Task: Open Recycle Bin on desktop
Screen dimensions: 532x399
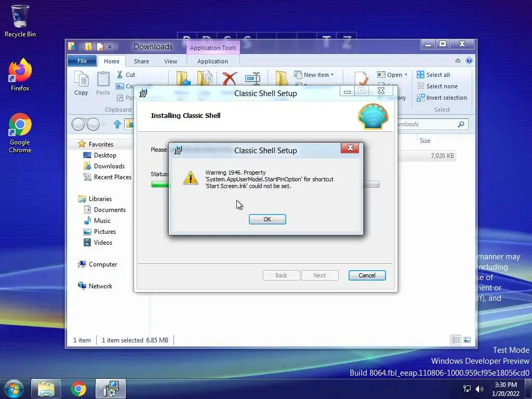Action: coord(20,20)
